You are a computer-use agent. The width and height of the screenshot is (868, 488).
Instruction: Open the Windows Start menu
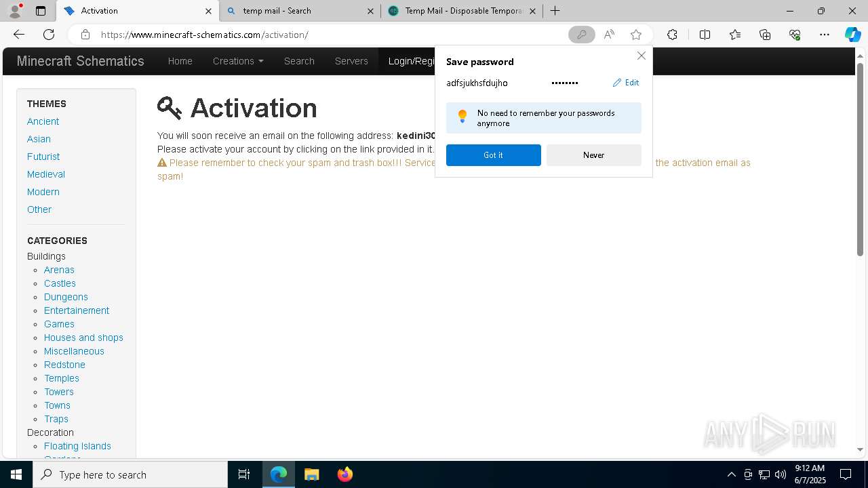coord(16,474)
